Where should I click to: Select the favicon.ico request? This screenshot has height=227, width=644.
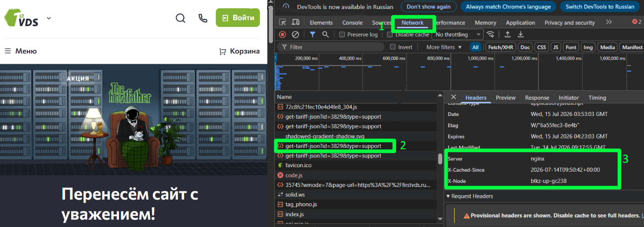[356, 165]
